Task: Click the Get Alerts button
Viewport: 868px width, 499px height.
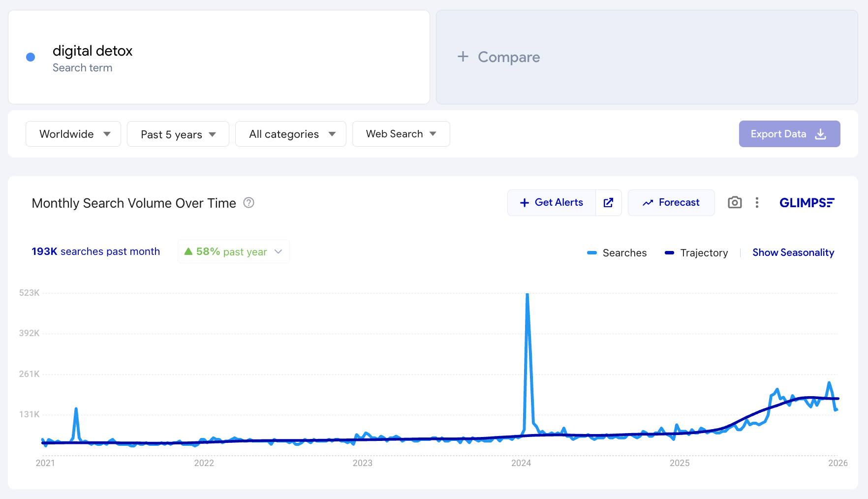Action: [552, 202]
